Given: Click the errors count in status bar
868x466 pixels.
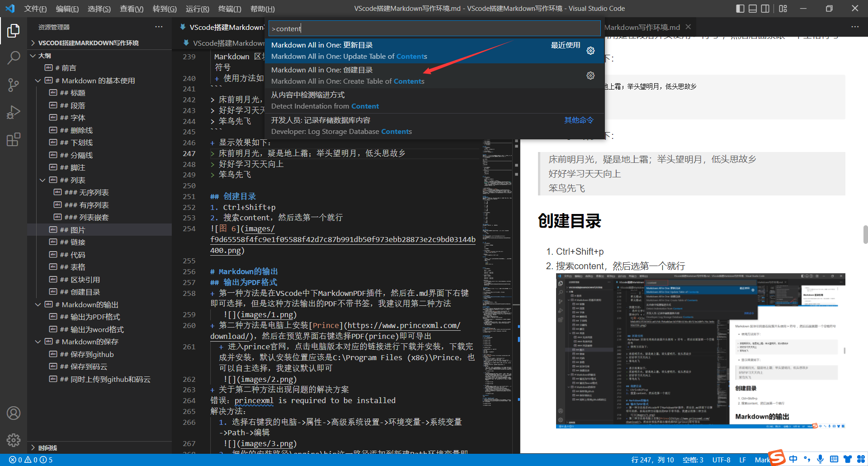Looking at the screenshot, I should coord(16,460).
